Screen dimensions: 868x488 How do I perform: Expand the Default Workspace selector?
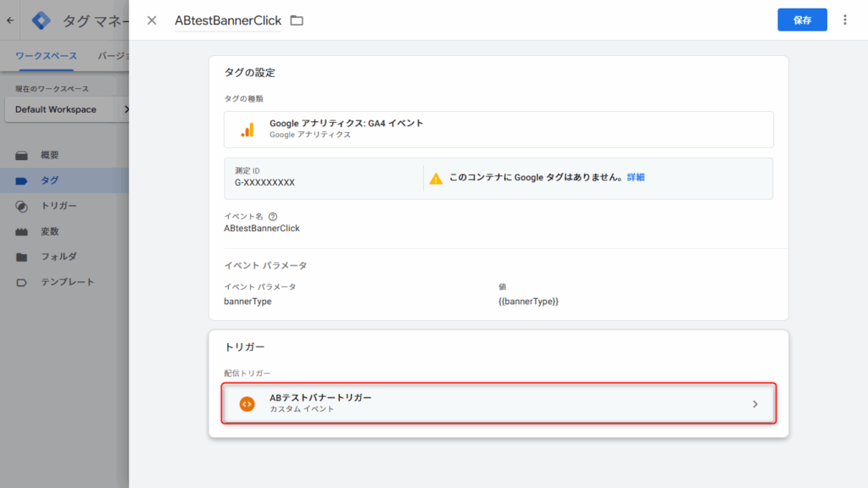click(67, 109)
